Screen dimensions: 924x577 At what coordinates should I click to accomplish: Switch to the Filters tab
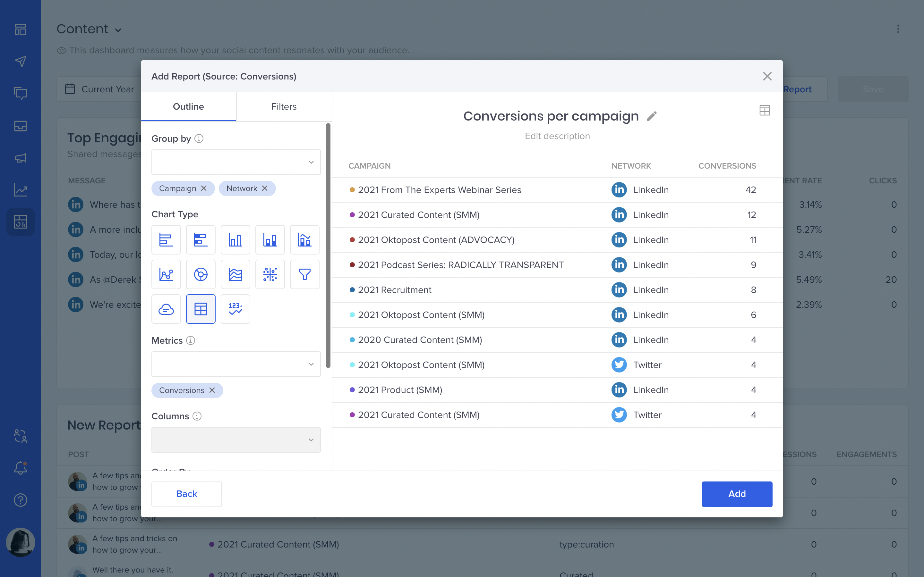(284, 106)
